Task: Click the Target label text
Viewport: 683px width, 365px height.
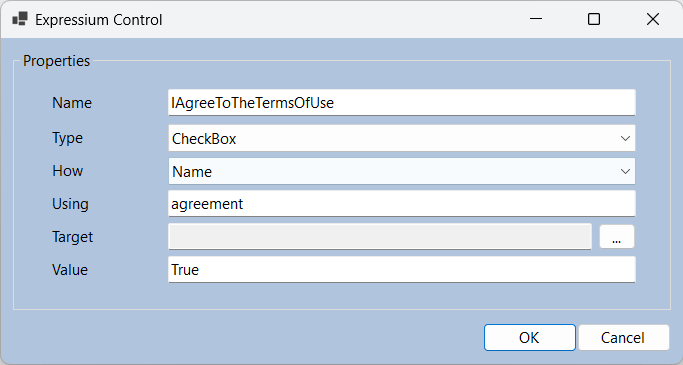Action: [x=73, y=237]
